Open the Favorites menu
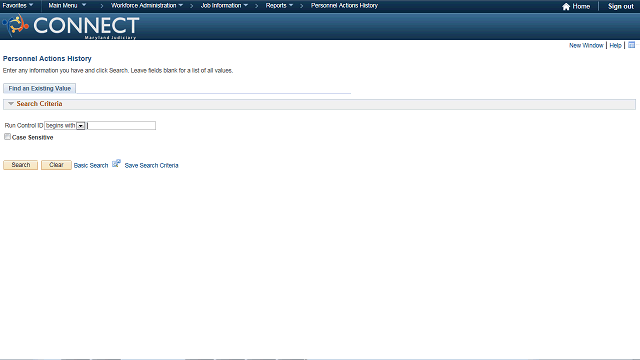Viewport: 640px width, 360px height. click(x=18, y=6)
